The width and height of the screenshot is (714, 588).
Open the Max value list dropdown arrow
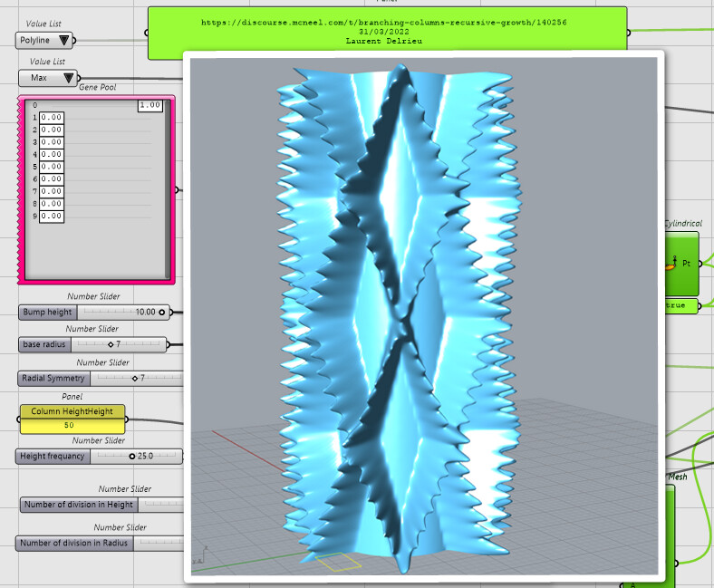pyautogui.click(x=69, y=78)
